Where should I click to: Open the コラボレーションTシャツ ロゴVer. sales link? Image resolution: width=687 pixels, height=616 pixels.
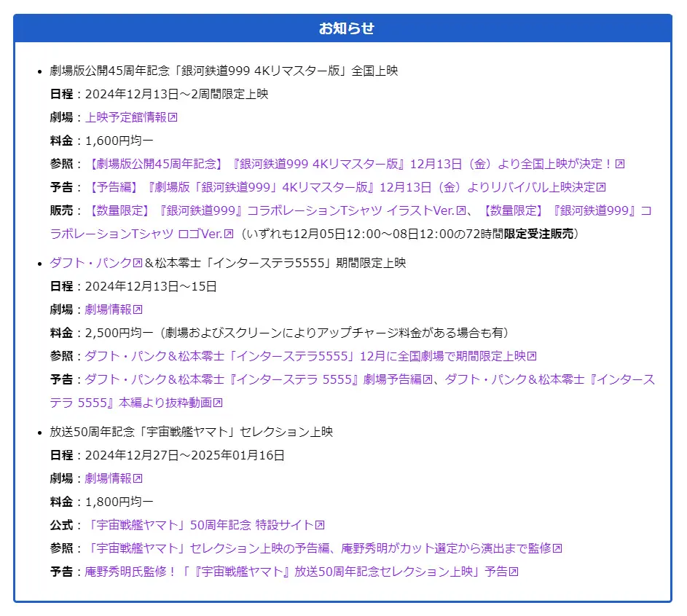click(x=142, y=234)
